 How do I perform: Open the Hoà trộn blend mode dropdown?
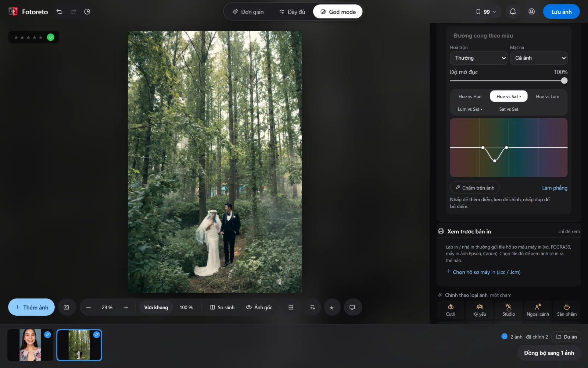click(x=478, y=58)
